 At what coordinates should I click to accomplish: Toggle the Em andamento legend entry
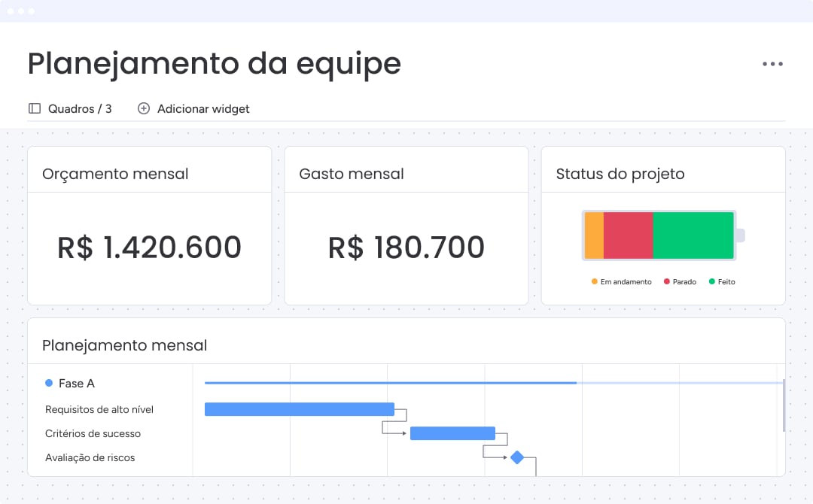click(x=621, y=281)
